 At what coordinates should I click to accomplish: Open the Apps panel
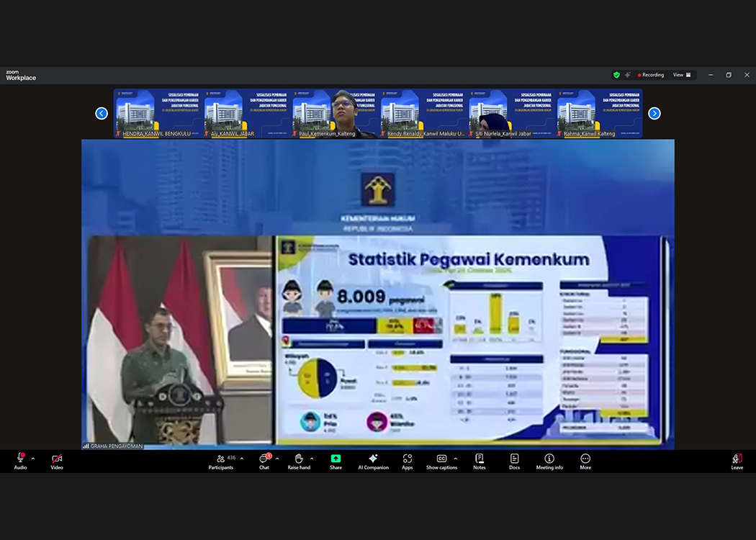[x=408, y=462]
